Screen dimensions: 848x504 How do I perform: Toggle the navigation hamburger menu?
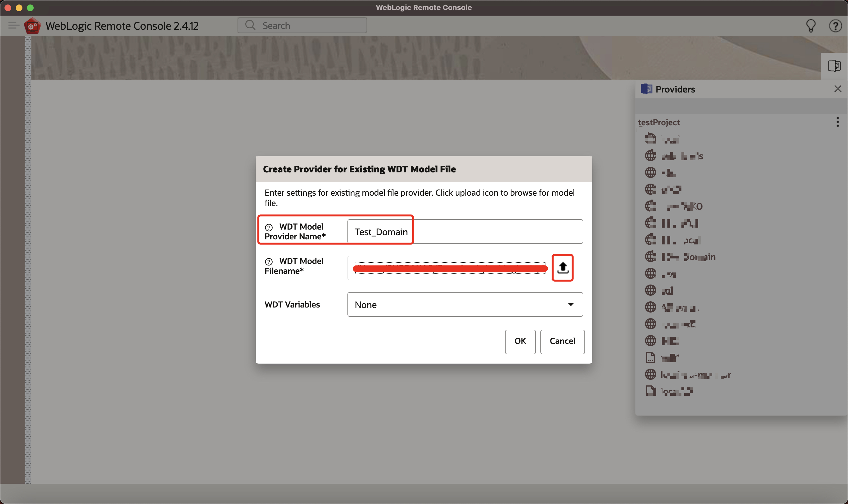[13, 26]
